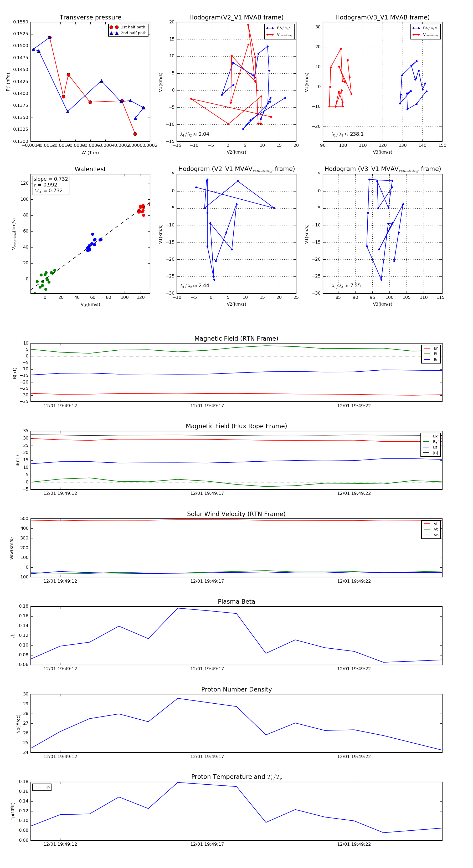This screenshot has width=473, height=868.
Task: Click the 'Plasma Beta' plot title
Action: tap(236, 602)
